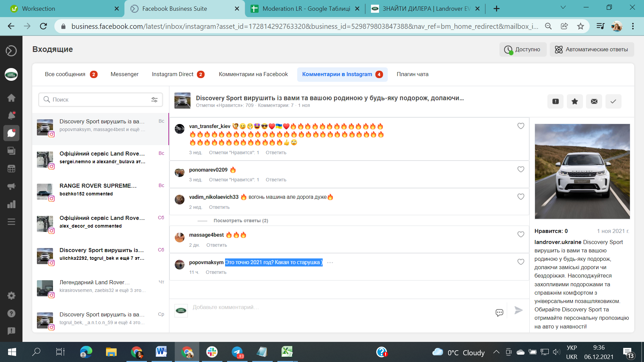Switch to Messenger tab
Viewport: 644px width, 362px height.
pyautogui.click(x=124, y=74)
